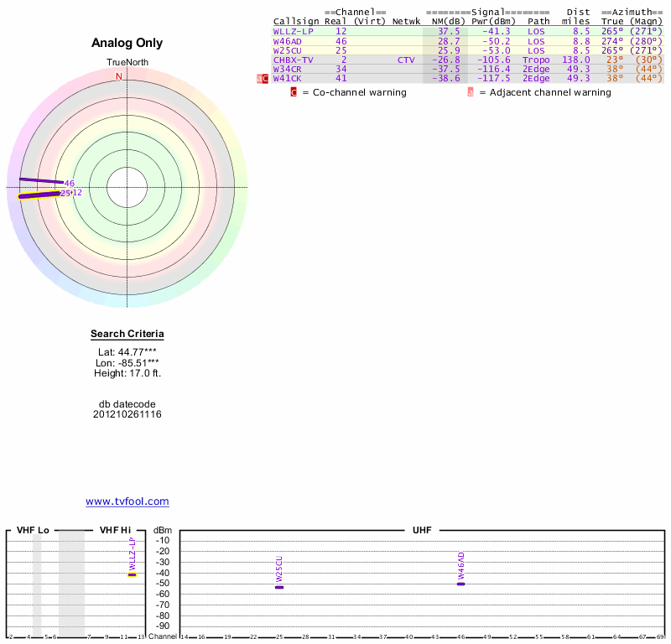Click channel 46 label on radar plot
The width and height of the screenshot is (671, 644).
coord(70,183)
